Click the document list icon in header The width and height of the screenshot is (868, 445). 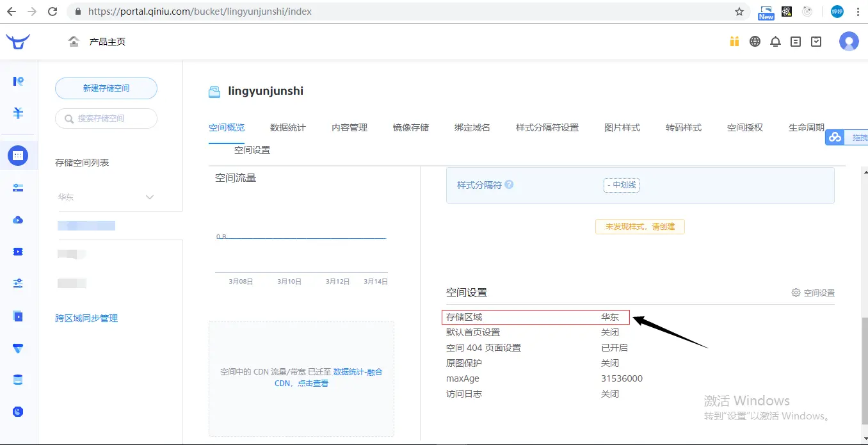click(x=796, y=42)
